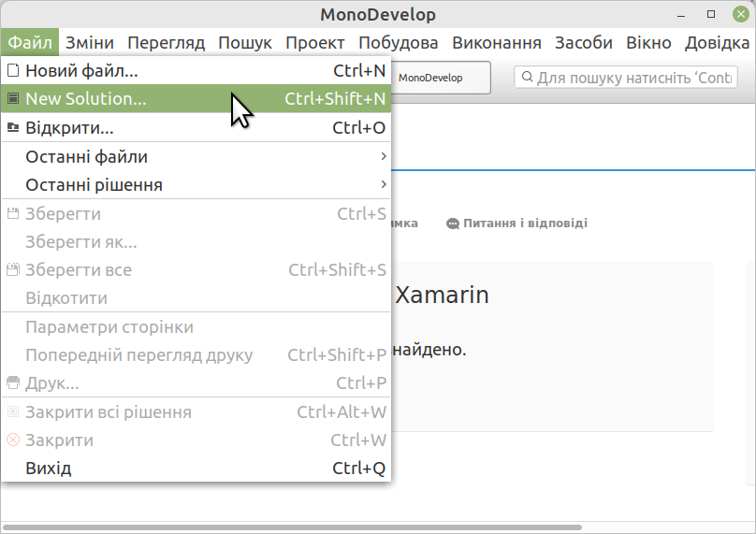This screenshot has height=534, width=756.
Task: Choose Новий файл... menu entry
Action: tap(196, 70)
